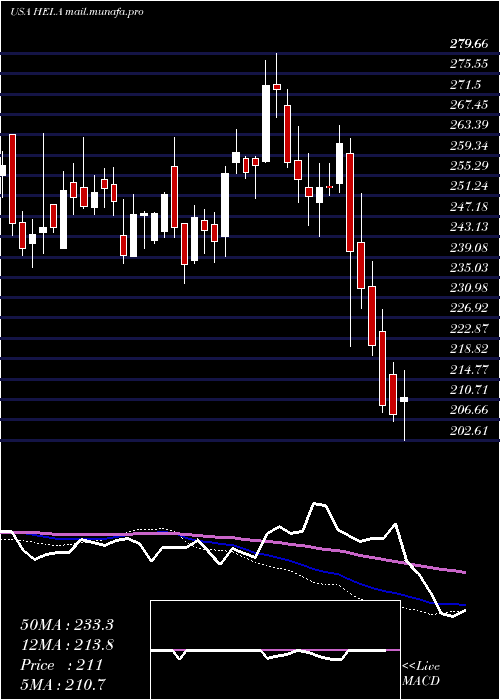Click inside the MACD inset chart box
The width and height of the screenshot is (500, 700).
pyautogui.click(x=275, y=650)
